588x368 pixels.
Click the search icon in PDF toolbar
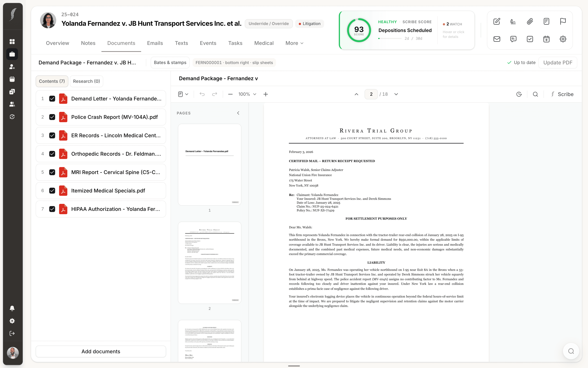535,94
